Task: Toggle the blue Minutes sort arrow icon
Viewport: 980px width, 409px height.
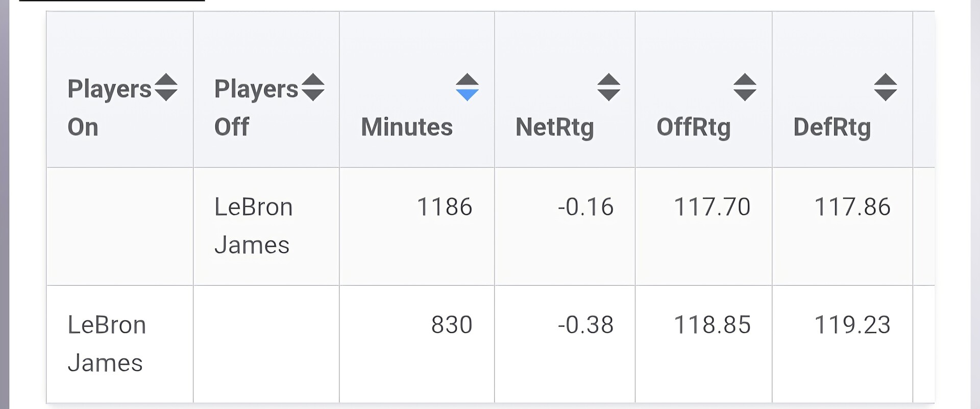Action: click(x=467, y=87)
